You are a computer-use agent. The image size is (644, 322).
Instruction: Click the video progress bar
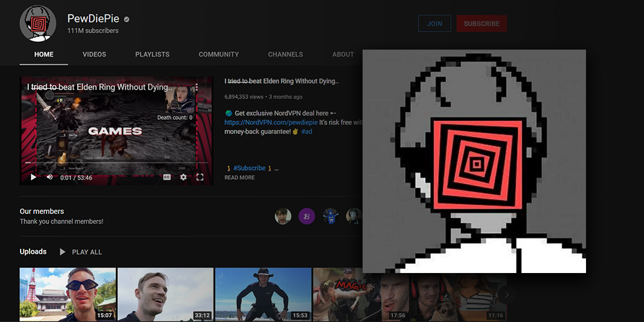pos(116,163)
